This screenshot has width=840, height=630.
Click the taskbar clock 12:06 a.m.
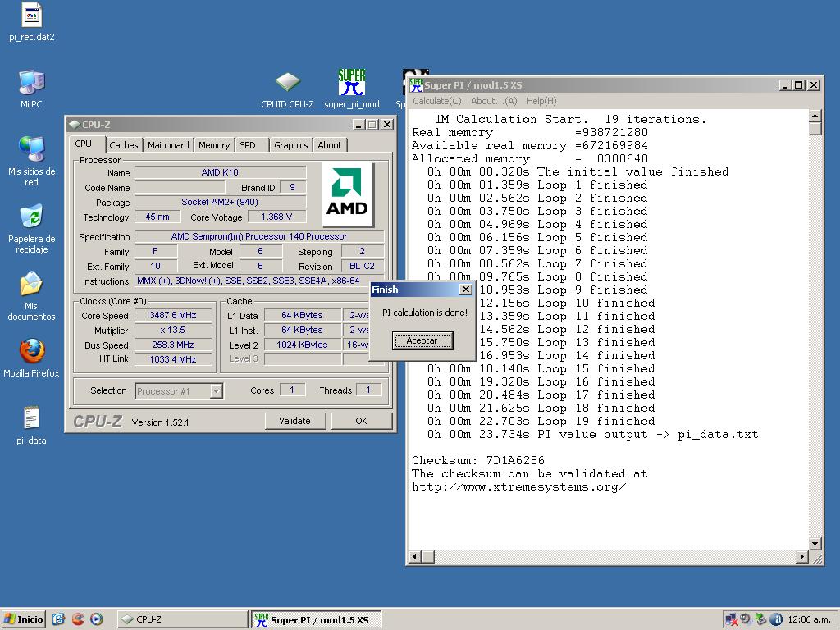[809, 620]
